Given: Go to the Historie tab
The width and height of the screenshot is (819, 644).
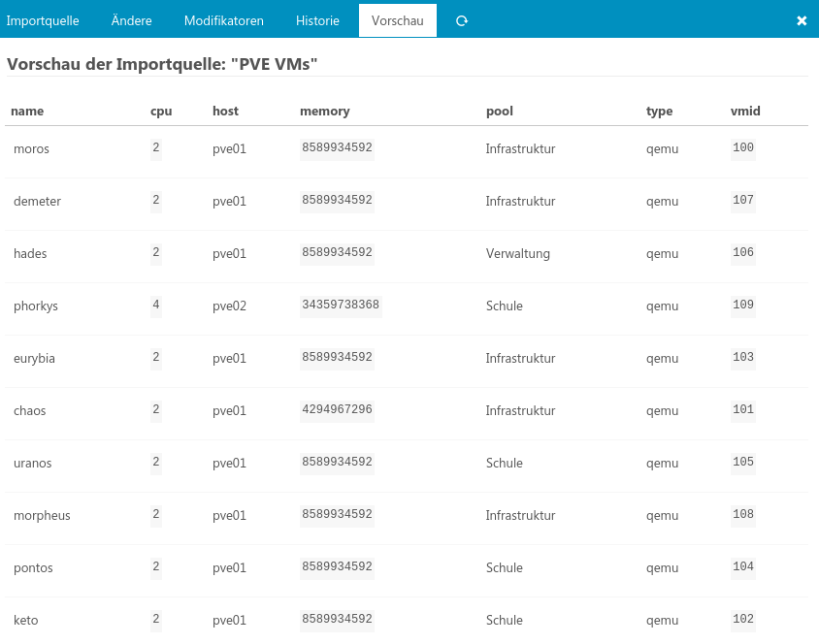Looking at the screenshot, I should coord(317,21).
